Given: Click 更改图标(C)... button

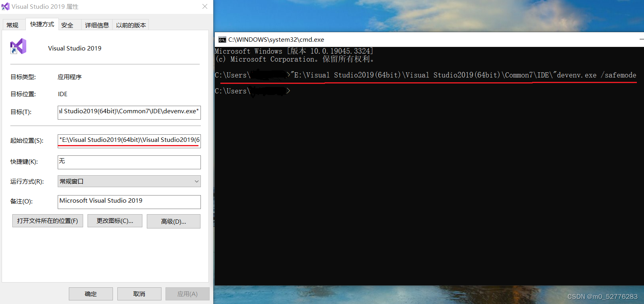Looking at the screenshot, I should point(115,221).
